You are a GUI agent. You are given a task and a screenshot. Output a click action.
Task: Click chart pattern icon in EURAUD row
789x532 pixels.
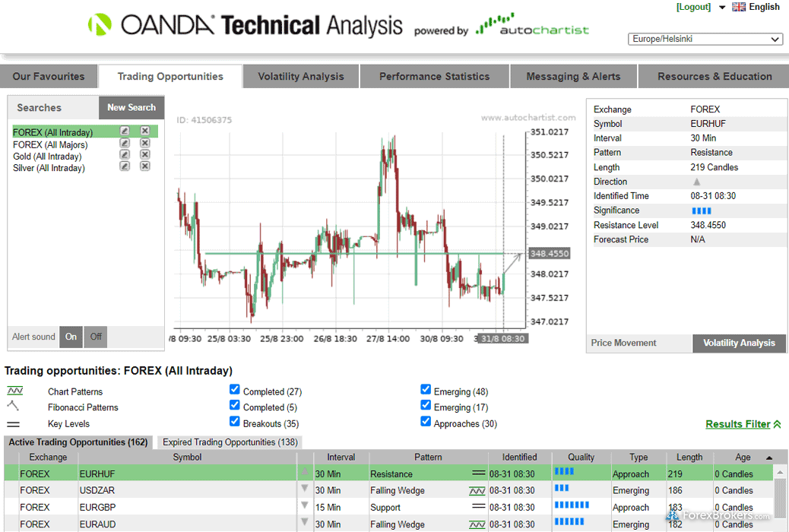point(477,524)
